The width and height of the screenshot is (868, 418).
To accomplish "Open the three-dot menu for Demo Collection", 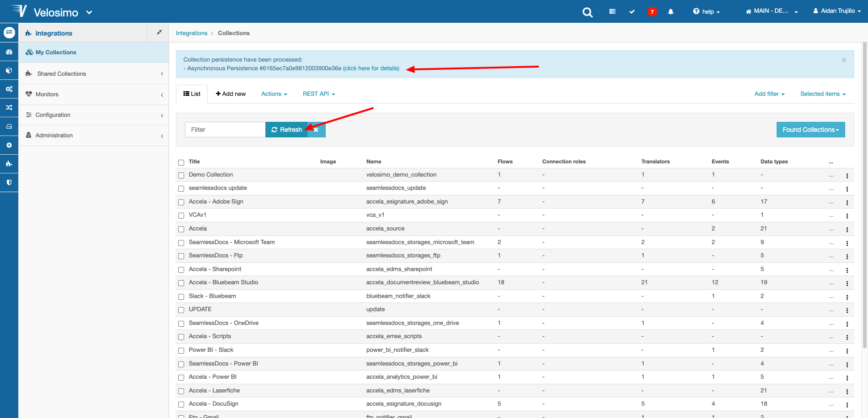I will (847, 176).
